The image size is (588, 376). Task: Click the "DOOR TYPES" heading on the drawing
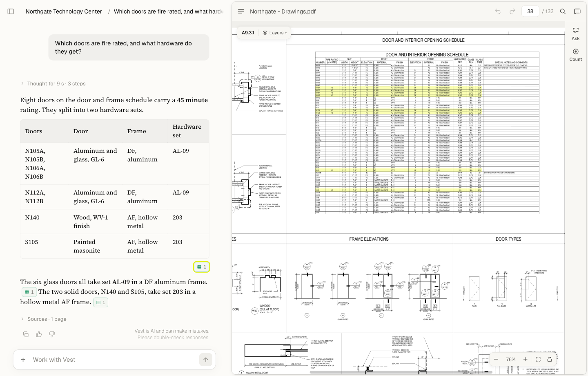pyautogui.click(x=508, y=239)
